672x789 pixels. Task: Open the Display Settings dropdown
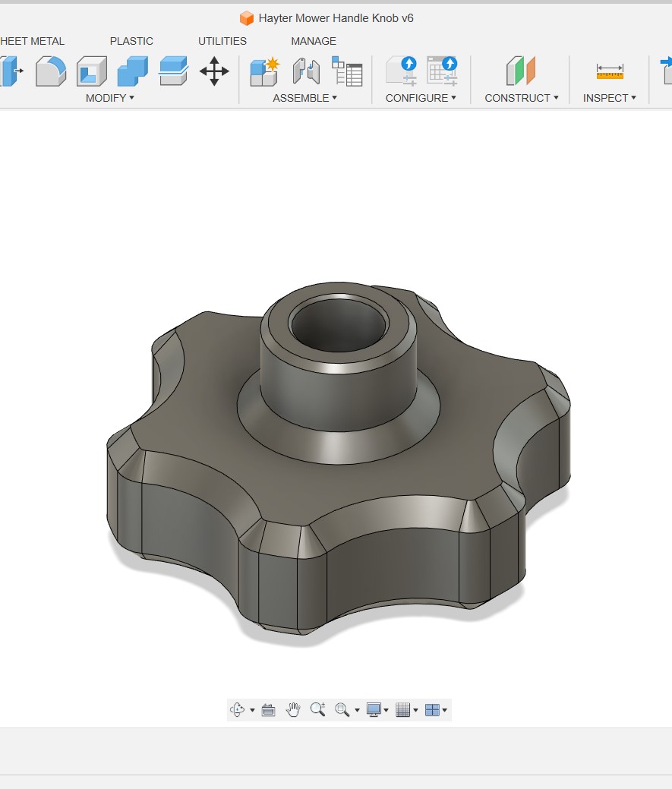377,710
